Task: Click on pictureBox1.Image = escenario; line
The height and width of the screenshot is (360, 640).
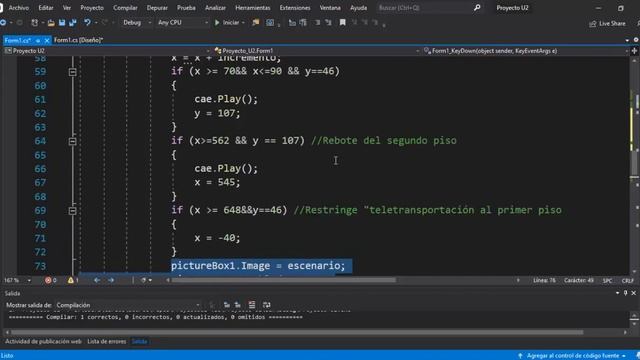Action: tap(258, 266)
